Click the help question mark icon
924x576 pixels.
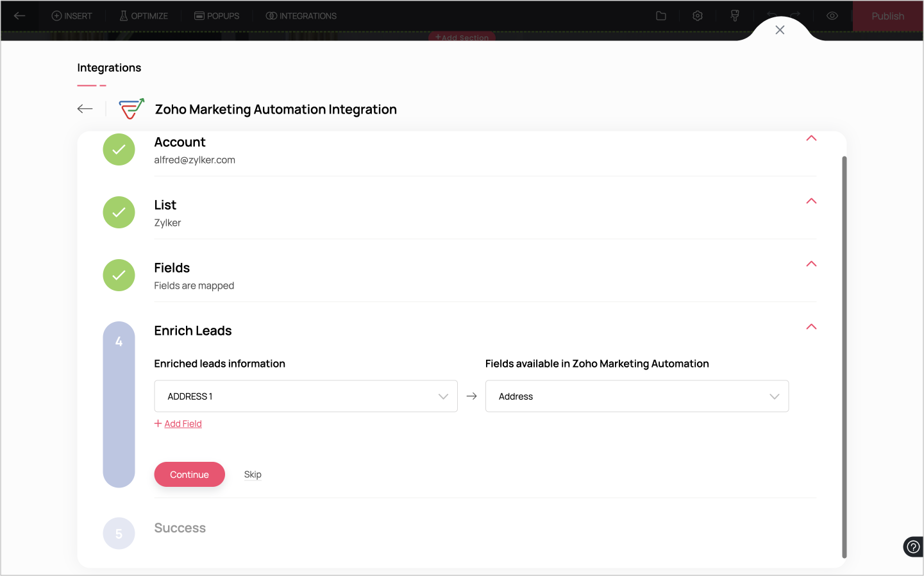[x=913, y=547]
